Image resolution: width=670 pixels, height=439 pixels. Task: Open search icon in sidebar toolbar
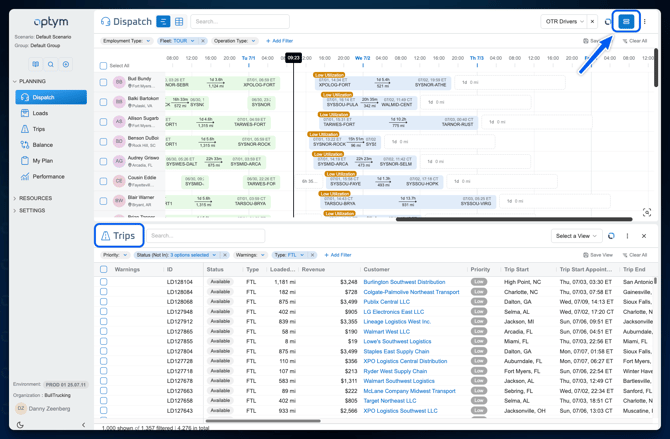(x=50, y=64)
